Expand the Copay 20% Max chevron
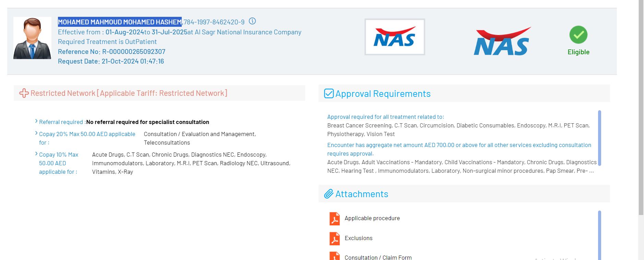 [x=36, y=133]
